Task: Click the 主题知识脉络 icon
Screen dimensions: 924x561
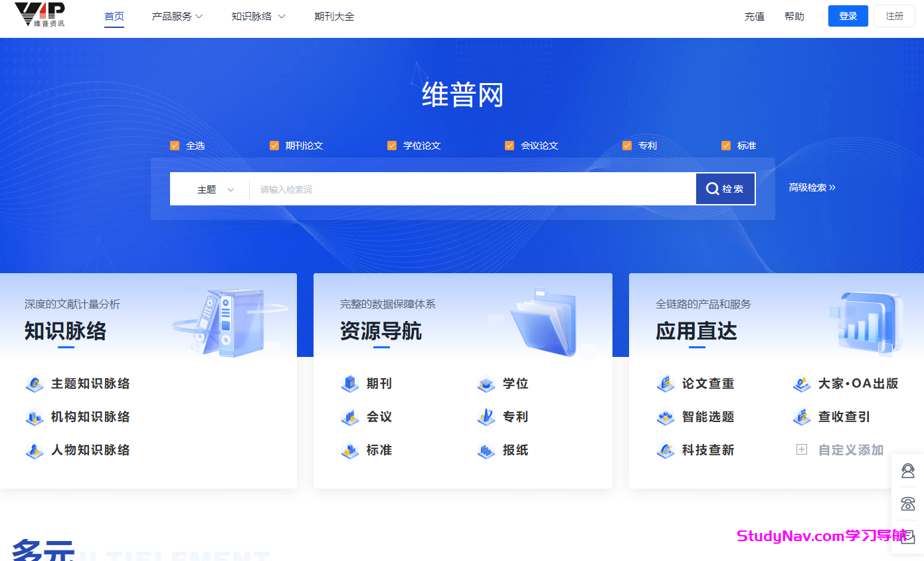Action: [x=35, y=384]
